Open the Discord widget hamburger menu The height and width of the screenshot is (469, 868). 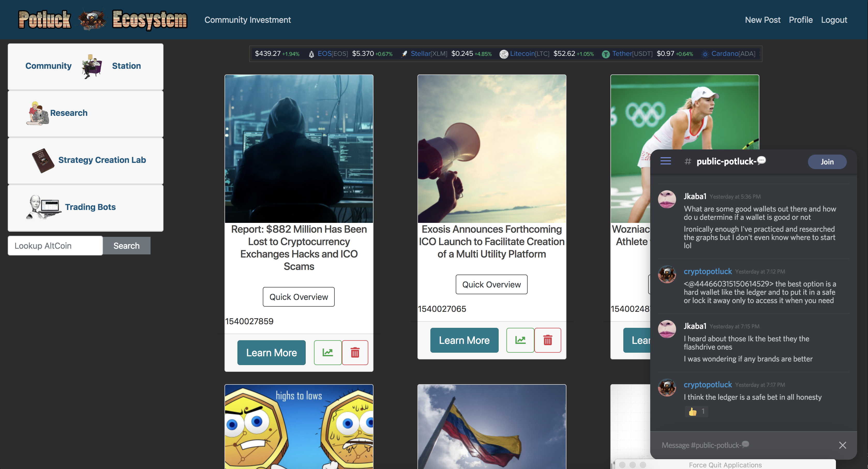(x=665, y=161)
